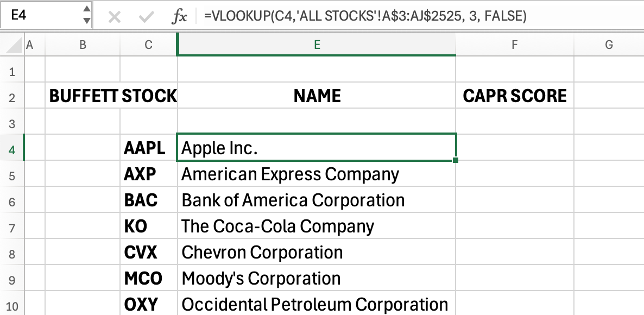Select column E header
The image size is (644, 315).
tap(317, 45)
